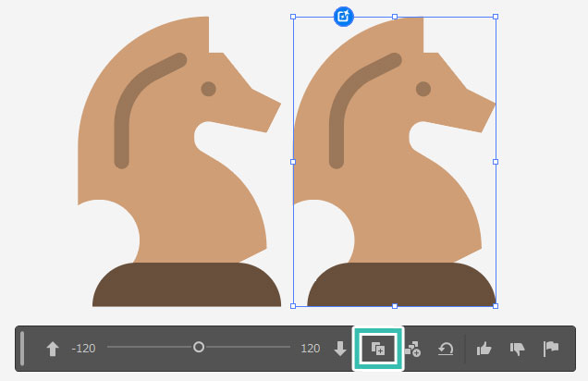
Task: Click the up arrow in the floating toolbar
Action: 53,349
